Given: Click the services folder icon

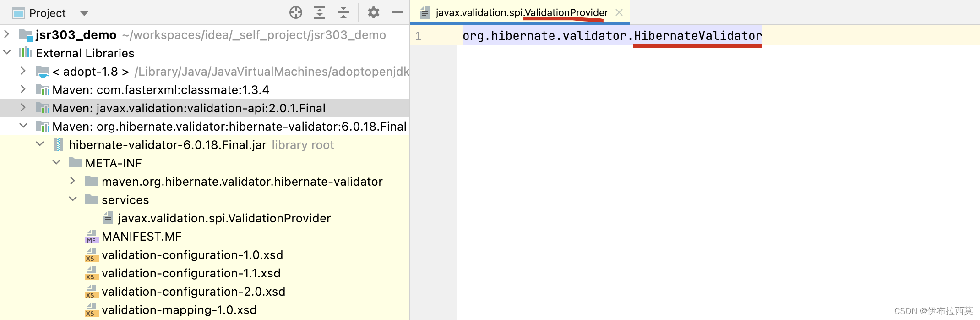Looking at the screenshot, I should pos(92,199).
